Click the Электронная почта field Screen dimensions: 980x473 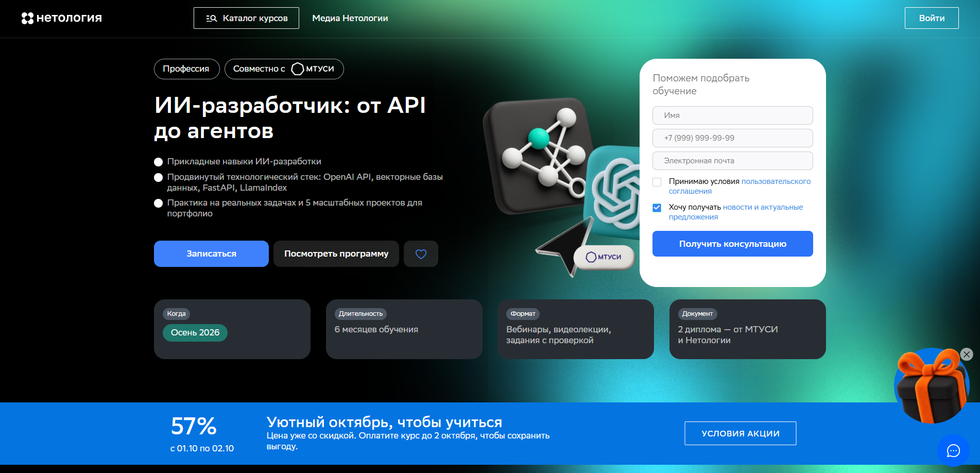tap(732, 161)
